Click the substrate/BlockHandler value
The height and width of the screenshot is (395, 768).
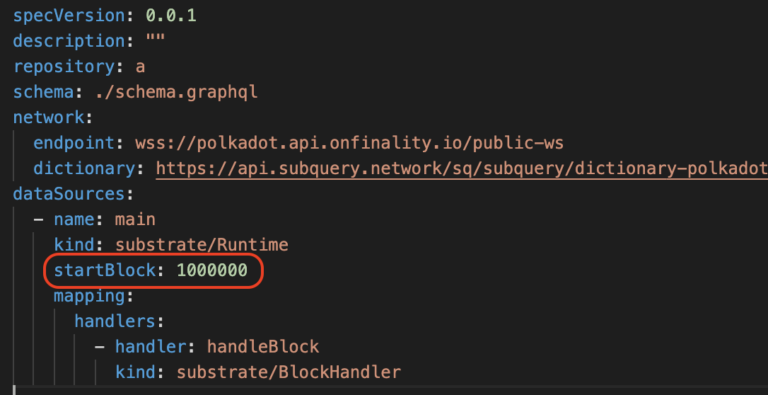288,372
